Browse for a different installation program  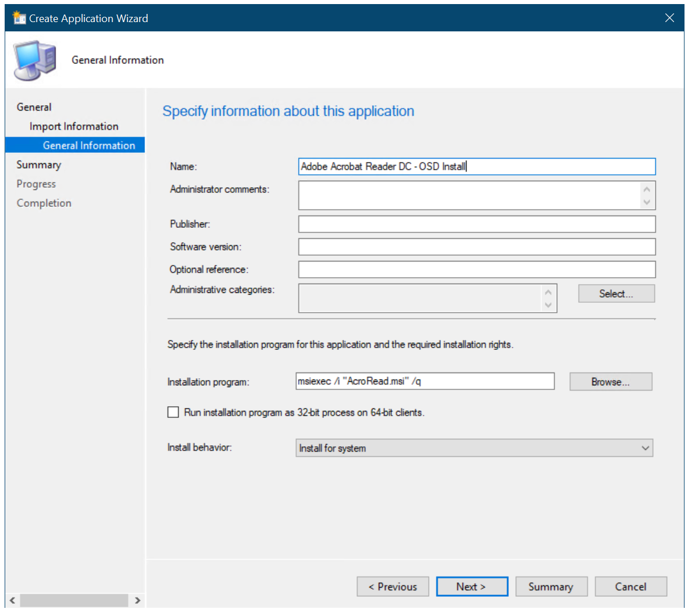(x=610, y=381)
